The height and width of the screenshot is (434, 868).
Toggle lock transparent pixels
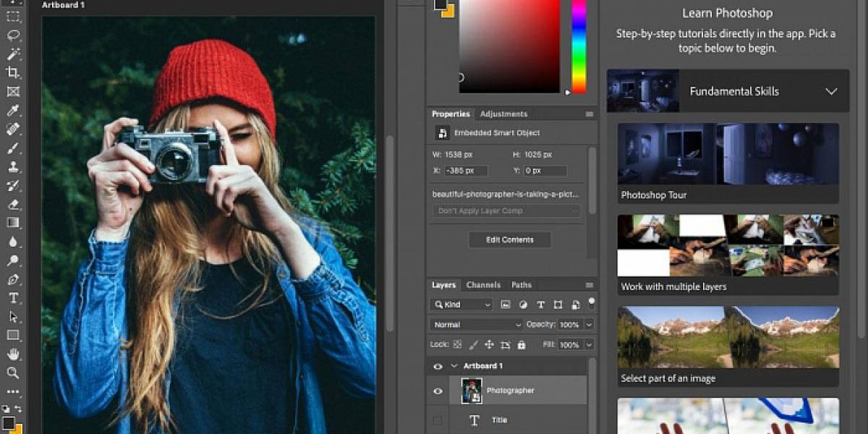point(457,345)
